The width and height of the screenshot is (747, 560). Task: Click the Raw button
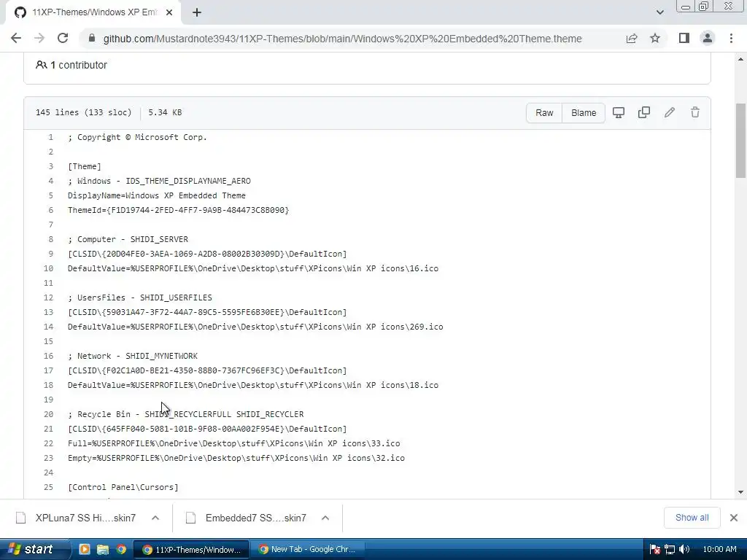tap(544, 113)
